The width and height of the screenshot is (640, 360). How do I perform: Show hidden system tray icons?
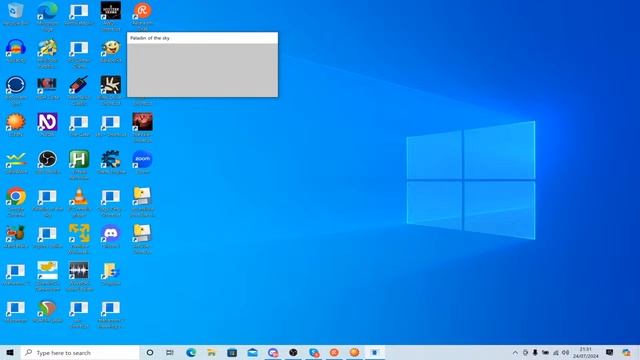(515, 353)
